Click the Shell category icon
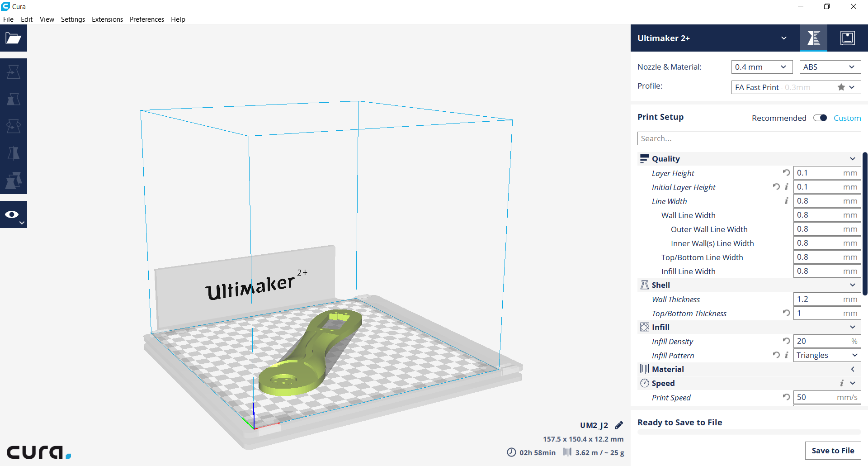Image resolution: width=868 pixels, height=466 pixels. coord(644,285)
